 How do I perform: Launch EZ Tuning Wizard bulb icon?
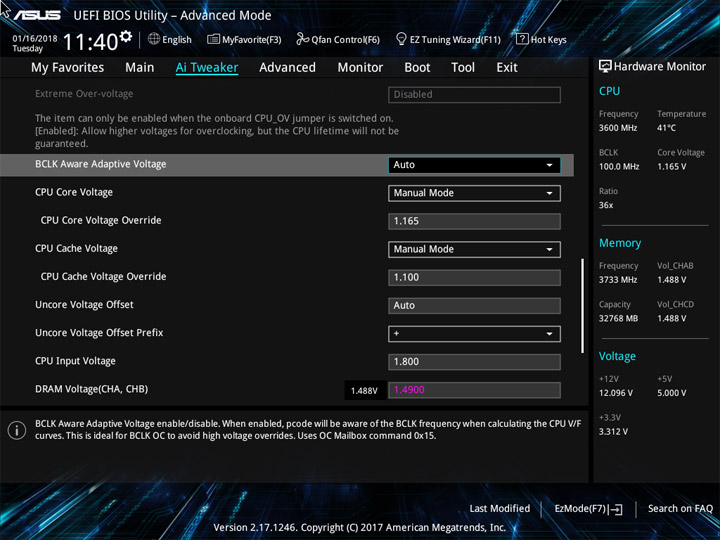pos(401,39)
